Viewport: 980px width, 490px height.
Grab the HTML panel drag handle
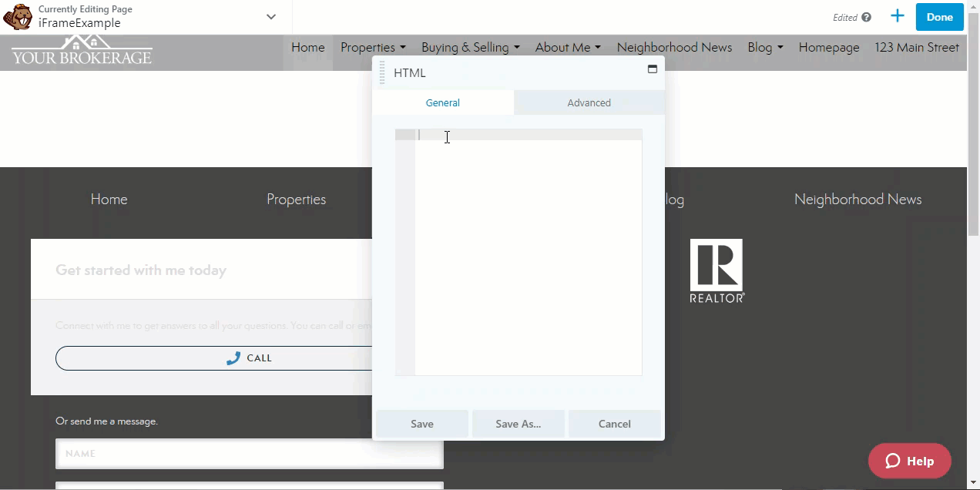coord(382,72)
